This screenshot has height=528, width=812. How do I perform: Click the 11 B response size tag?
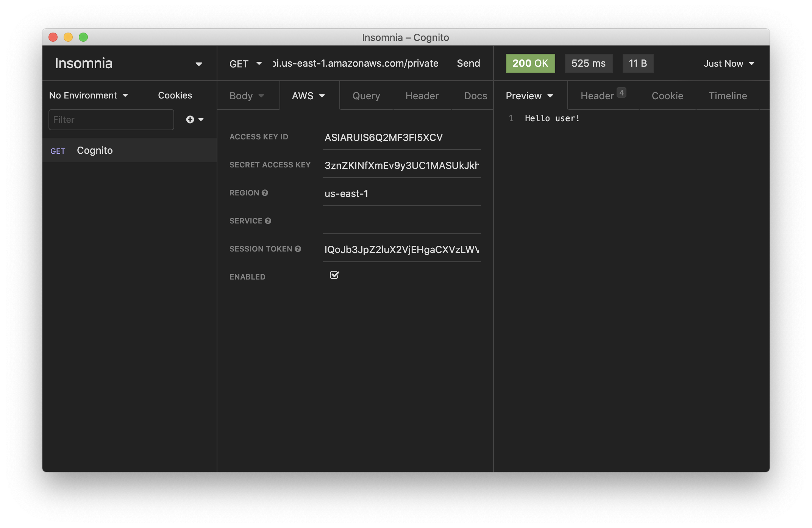tap(638, 63)
